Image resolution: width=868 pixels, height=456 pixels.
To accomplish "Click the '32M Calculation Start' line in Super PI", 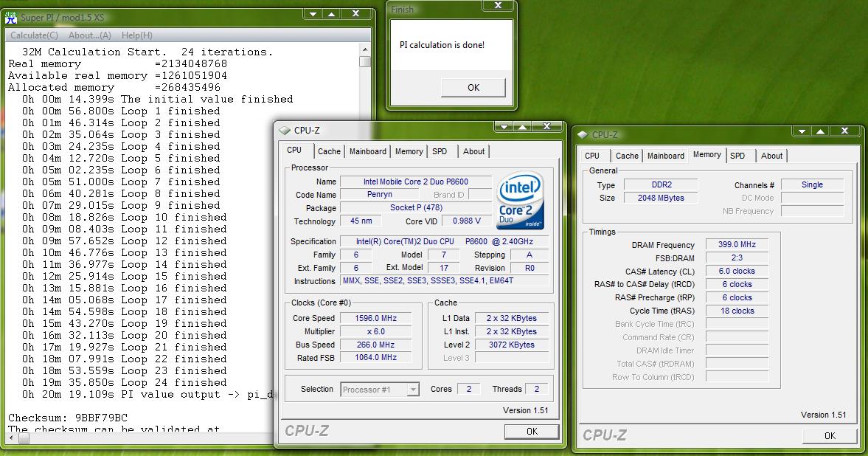I will click(x=147, y=52).
